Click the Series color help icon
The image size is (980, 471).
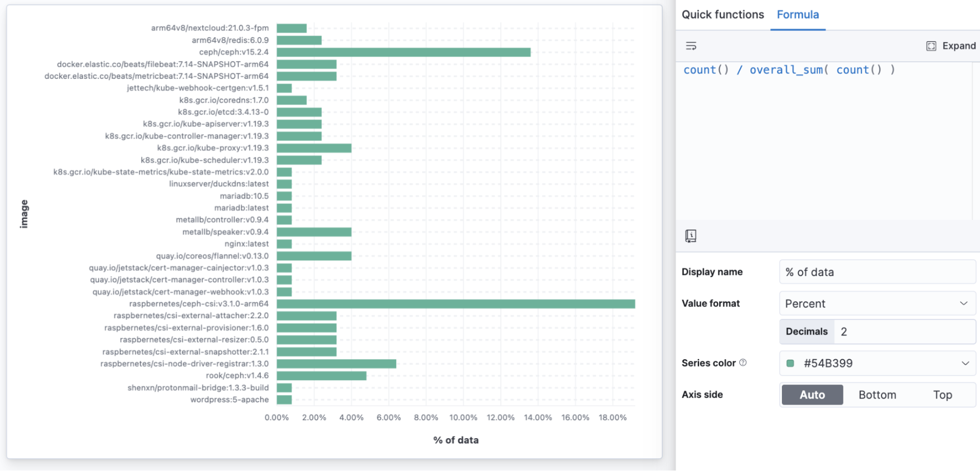point(743,363)
